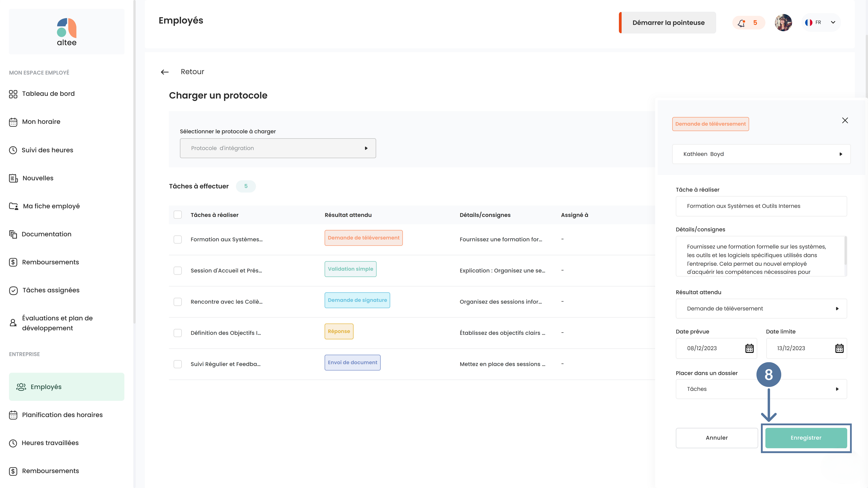Image resolution: width=868 pixels, height=488 pixels.
Task: Click the Tâche à réaliser text field
Action: tap(762, 206)
